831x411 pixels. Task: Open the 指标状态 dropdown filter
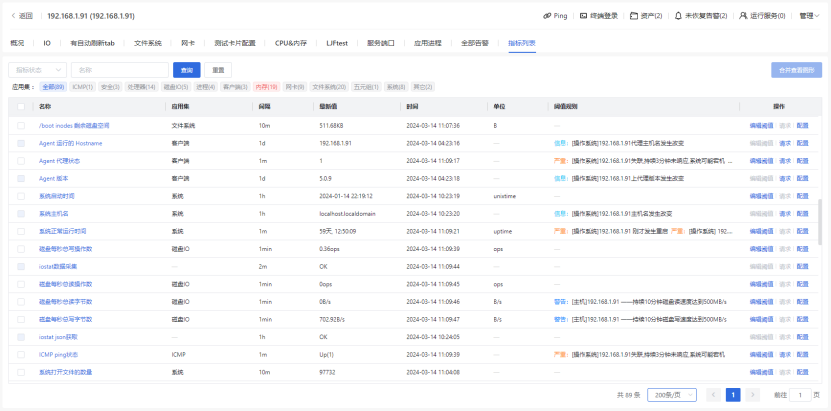click(x=38, y=70)
